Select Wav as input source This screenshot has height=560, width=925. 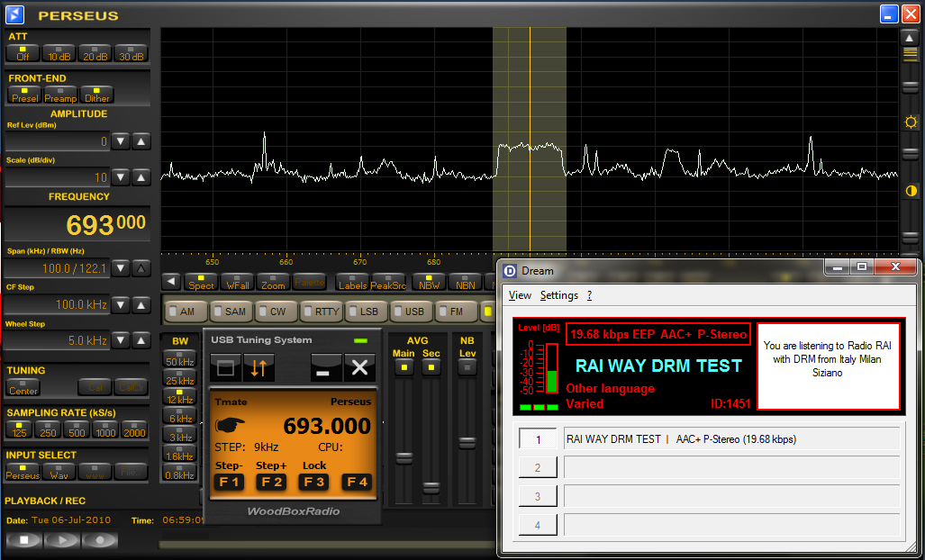pyautogui.click(x=59, y=472)
